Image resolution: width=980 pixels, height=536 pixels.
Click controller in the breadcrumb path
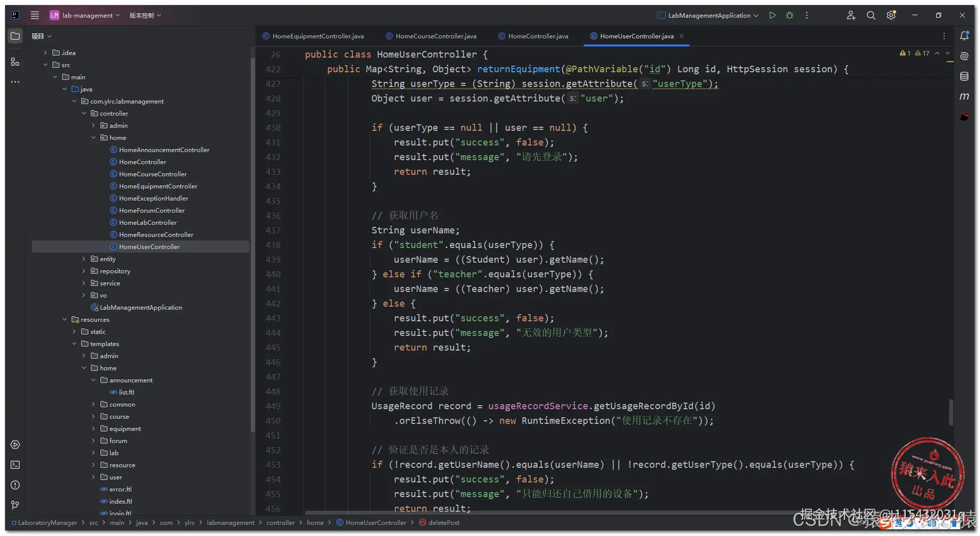tap(280, 522)
